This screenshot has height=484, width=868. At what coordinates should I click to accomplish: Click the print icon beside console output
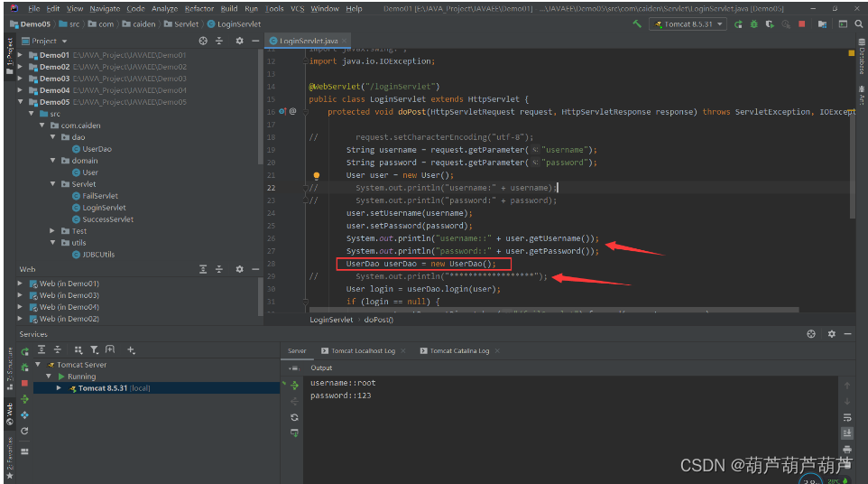[x=847, y=449]
